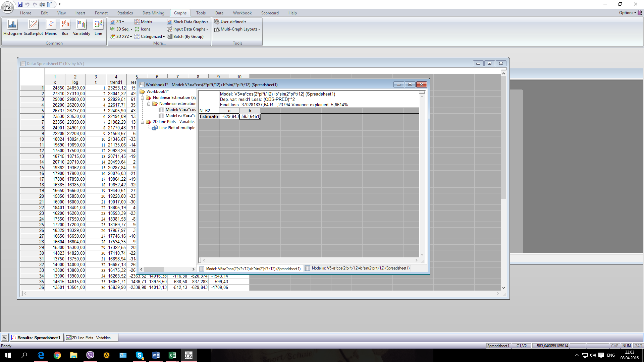
Task: Select Line Plot of multiple tree item
Action: tap(177, 128)
